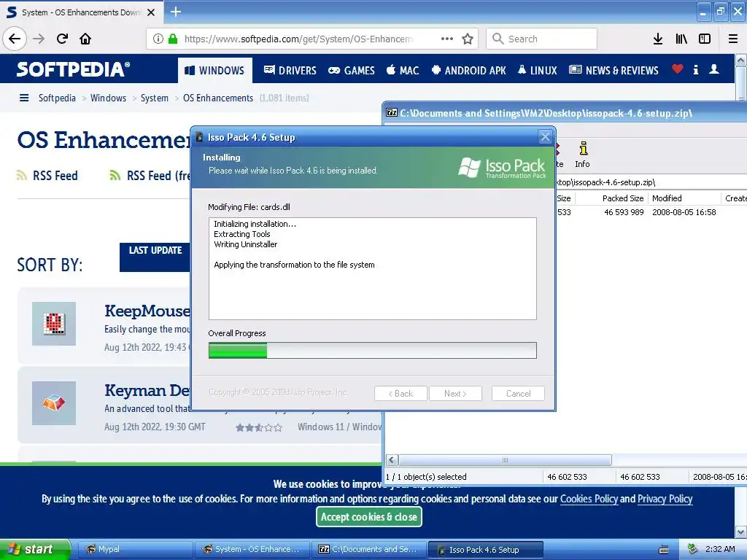The image size is (747, 560).
Task: Click the system tray icon beside the clock
Action: pyautogui.click(x=693, y=550)
